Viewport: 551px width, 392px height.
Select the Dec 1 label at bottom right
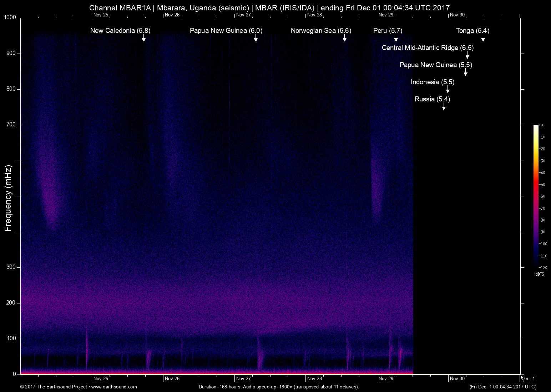coord(528,379)
